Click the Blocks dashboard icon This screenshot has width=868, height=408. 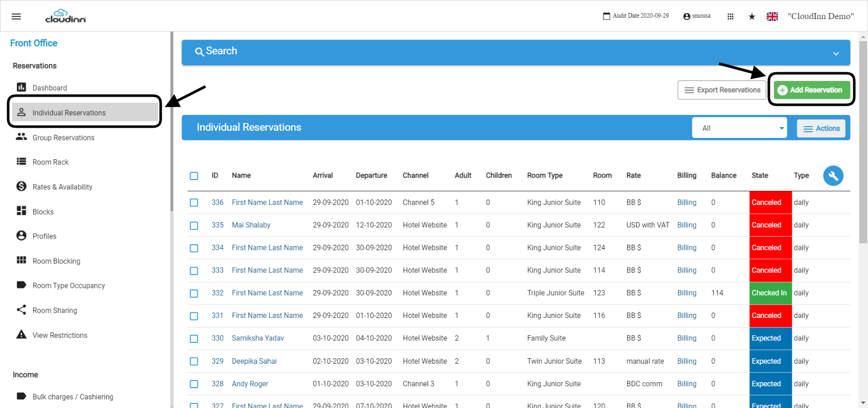(21, 211)
